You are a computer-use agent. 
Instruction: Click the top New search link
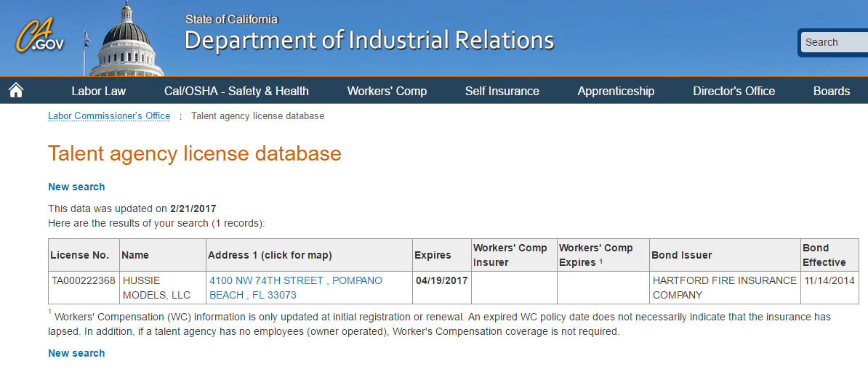coord(76,187)
